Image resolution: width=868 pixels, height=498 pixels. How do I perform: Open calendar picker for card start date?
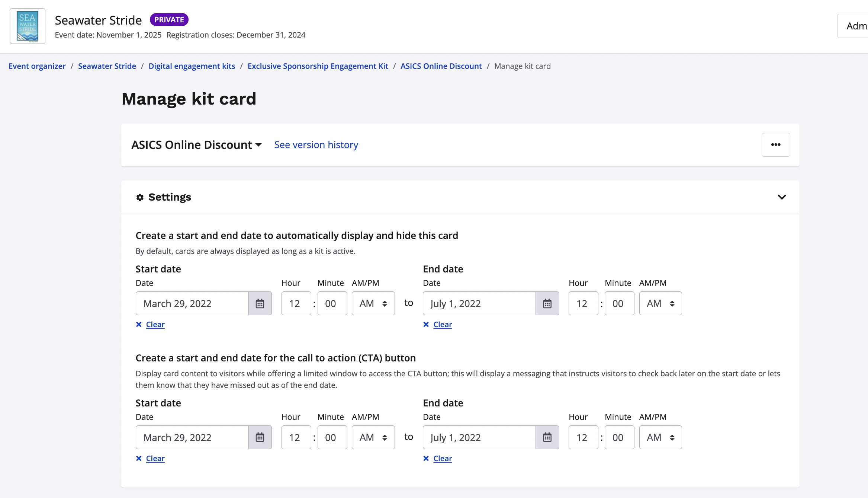click(260, 303)
